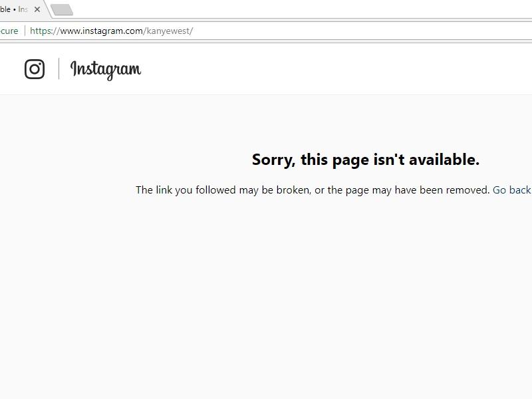Select the partially visible Instagram tab title
This screenshot has height=399, width=532.
(x=13, y=9)
